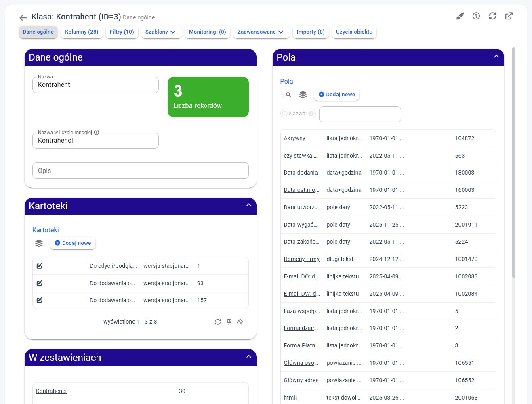Click the layers icon in Pola panel

(x=303, y=95)
